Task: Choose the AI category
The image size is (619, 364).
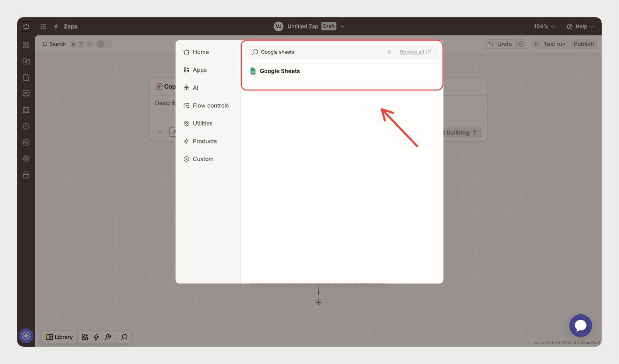Action: (x=195, y=88)
